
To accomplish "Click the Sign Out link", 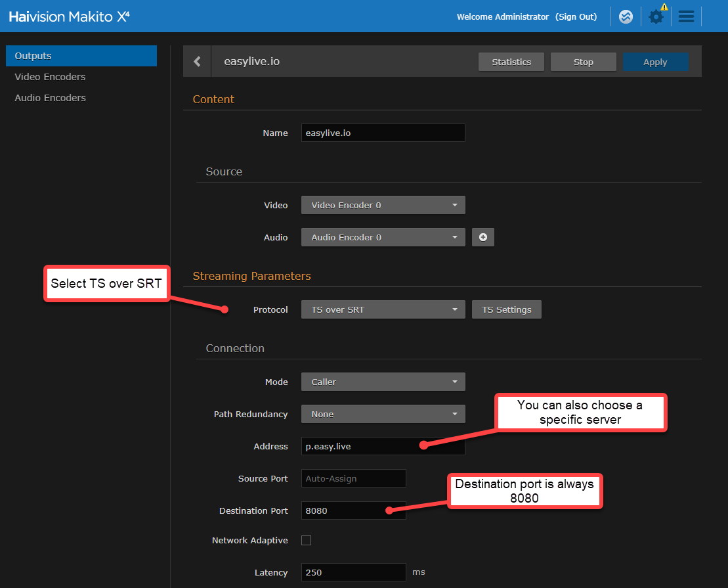I will [576, 16].
